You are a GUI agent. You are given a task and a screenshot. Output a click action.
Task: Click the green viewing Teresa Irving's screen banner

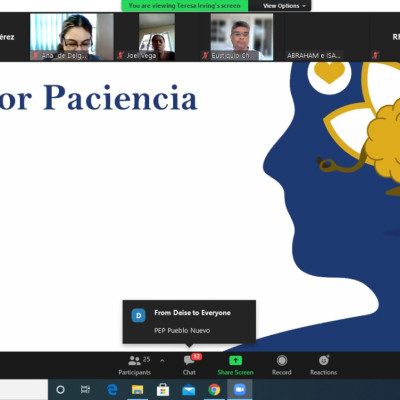click(x=185, y=6)
